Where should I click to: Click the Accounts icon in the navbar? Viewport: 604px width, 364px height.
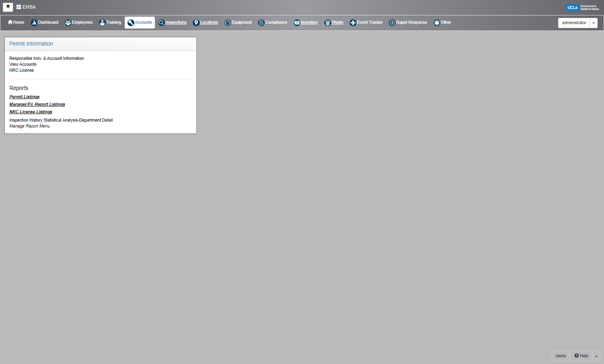pyautogui.click(x=131, y=23)
